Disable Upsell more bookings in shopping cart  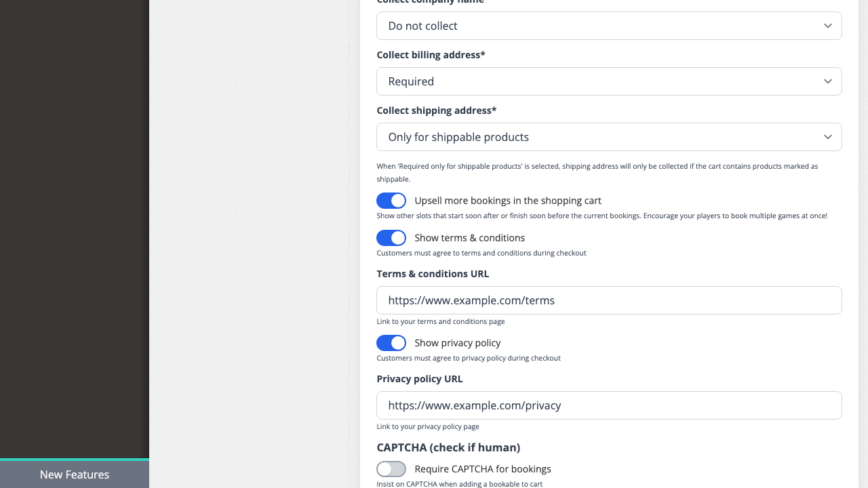[x=391, y=201]
